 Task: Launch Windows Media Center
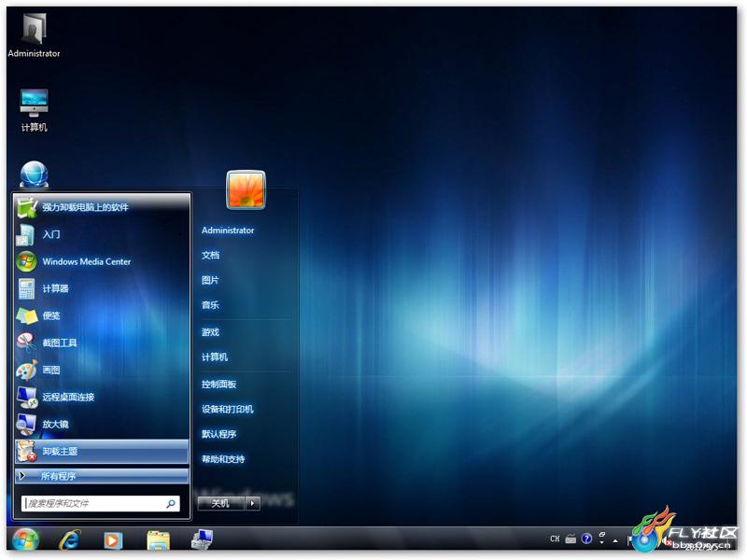(x=102, y=261)
